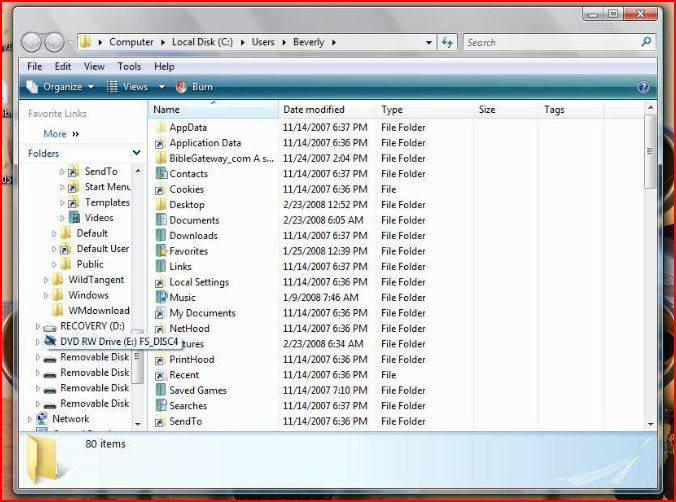
Task: Click the refresh icon beside address bar
Action: 447,42
